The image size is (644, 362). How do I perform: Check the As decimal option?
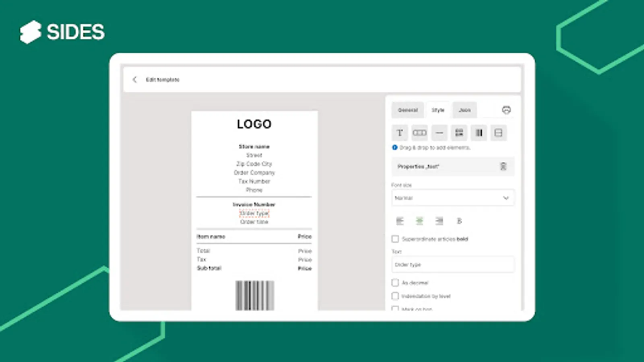(395, 283)
